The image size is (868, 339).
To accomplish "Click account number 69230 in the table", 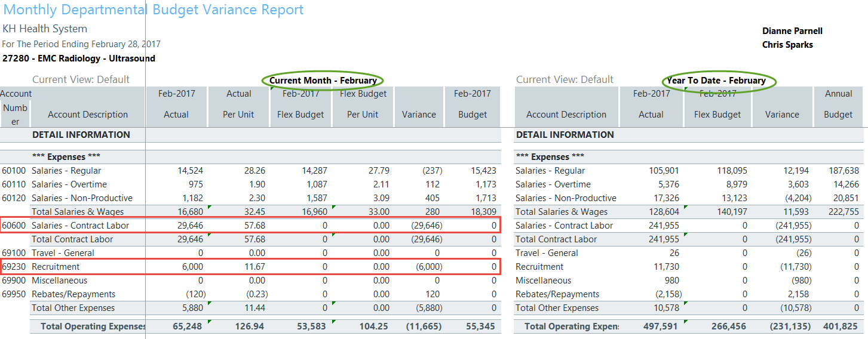I will [x=14, y=267].
